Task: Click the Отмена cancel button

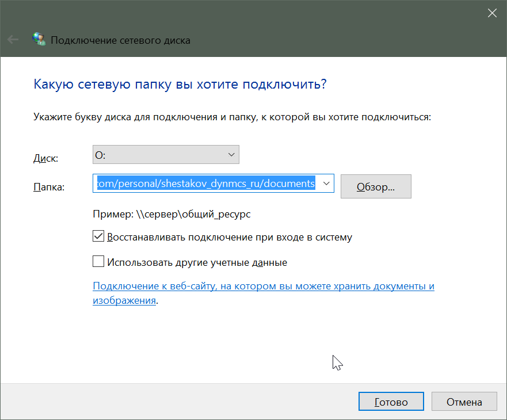Action: click(464, 402)
